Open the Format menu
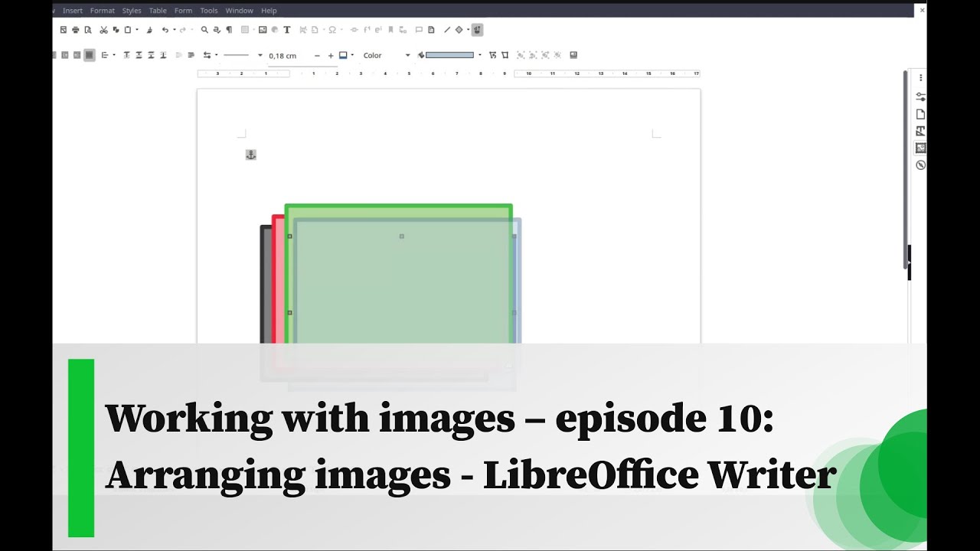This screenshot has width=980, height=551. (102, 11)
